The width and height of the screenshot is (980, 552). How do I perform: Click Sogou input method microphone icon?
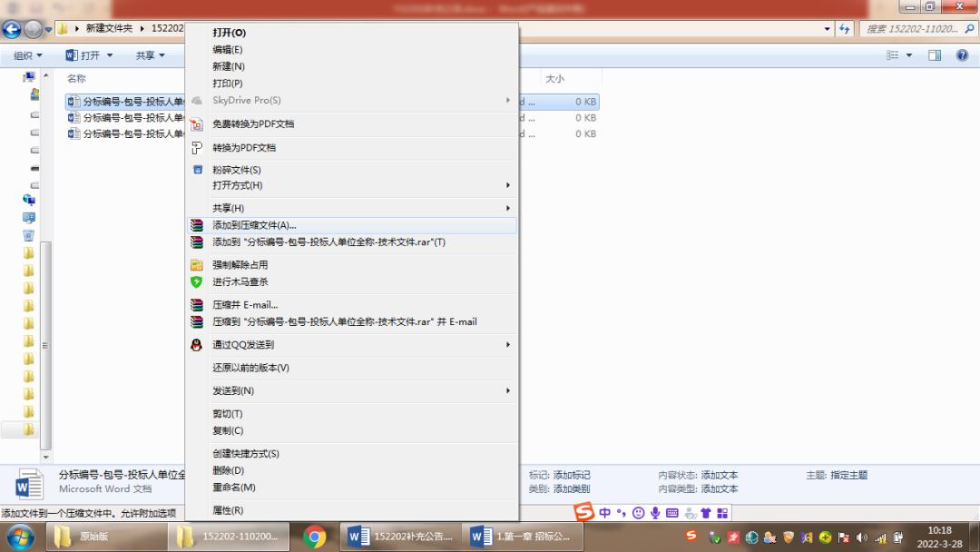654,513
